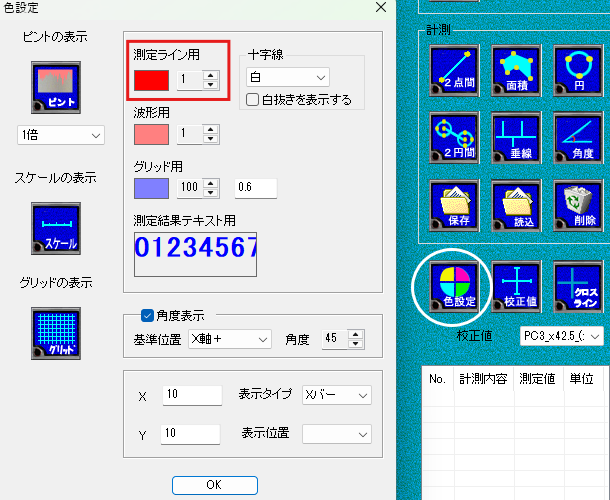Click the OK button
The width and height of the screenshot is (610, 500).
point(215,485)
